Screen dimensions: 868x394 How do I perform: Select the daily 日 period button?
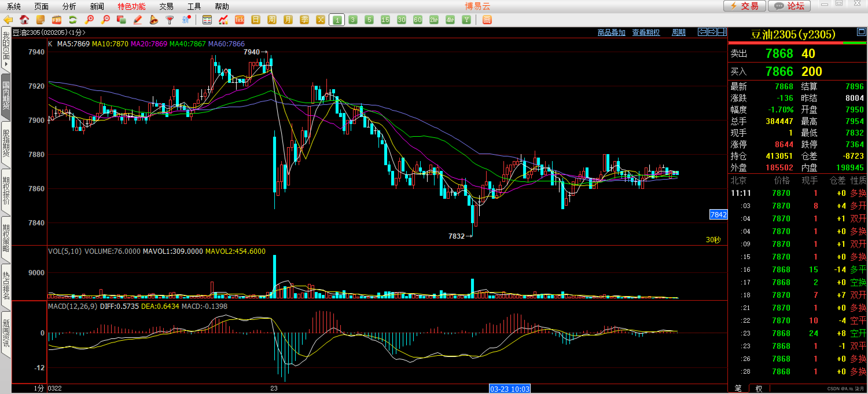pyautogui.click(x=256, y=20)
